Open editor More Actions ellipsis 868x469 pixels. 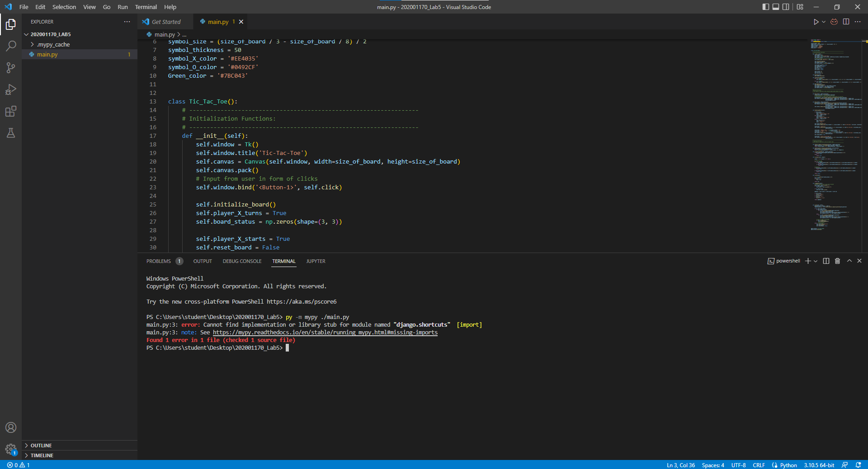click(x=858, y=22)
